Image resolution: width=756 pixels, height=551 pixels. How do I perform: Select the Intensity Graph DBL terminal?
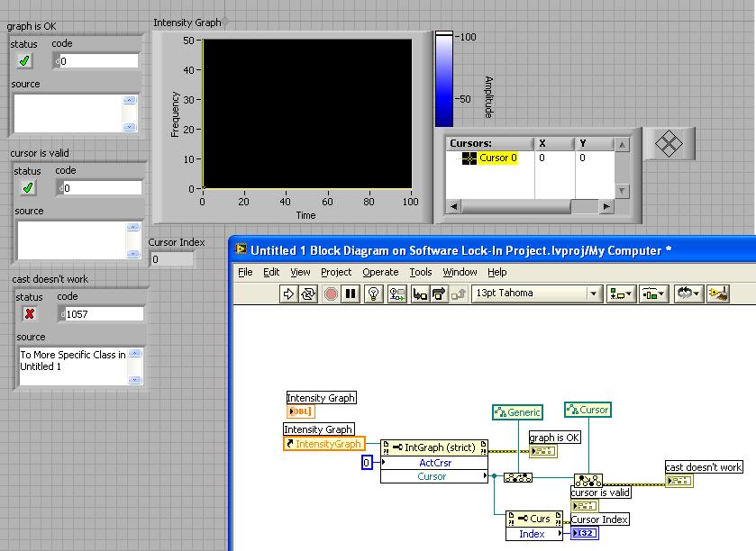click(301, 411)
